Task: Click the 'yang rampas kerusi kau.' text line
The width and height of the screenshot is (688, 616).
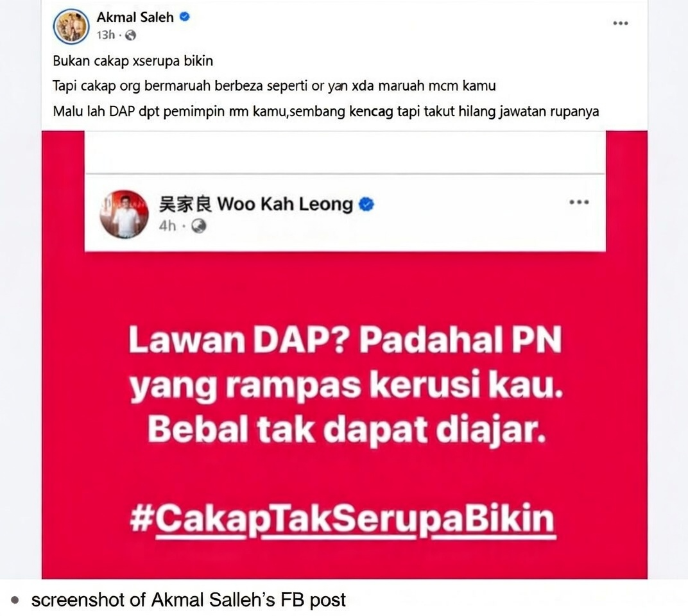Action: [x=346, y=386]
